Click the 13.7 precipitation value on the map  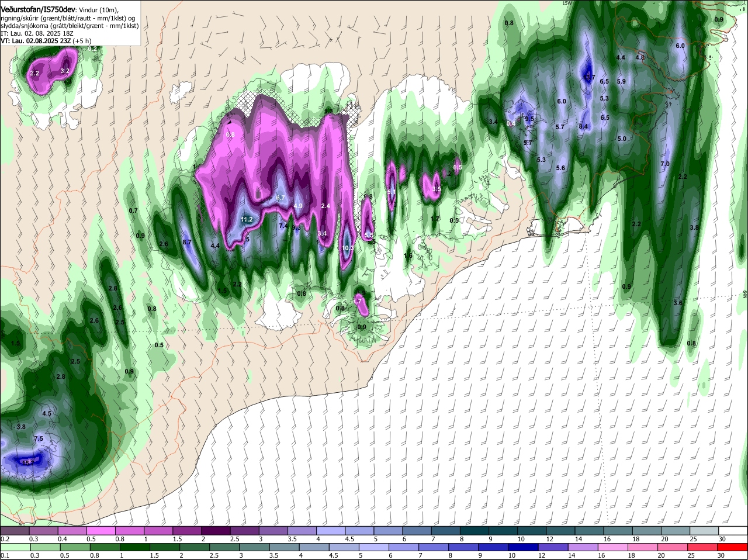pos(588,77)
